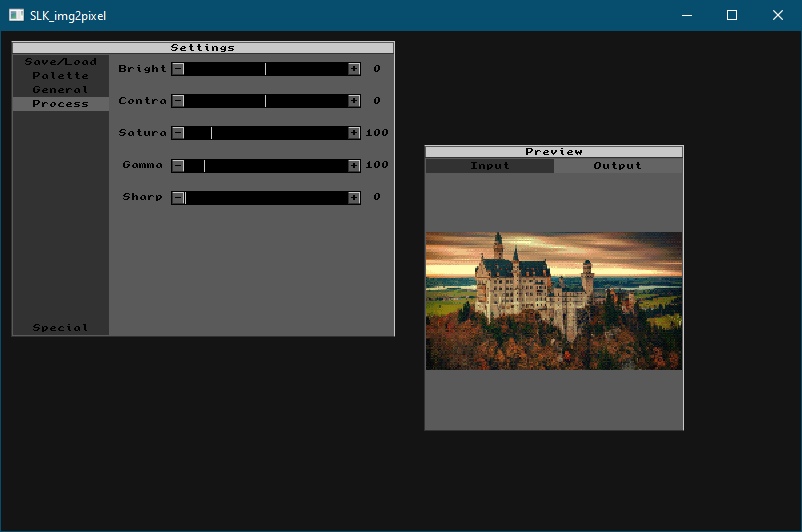This screenshot has height=532, width=802.
Task: Decrease Contrast with its minus button
Action: 178,101
